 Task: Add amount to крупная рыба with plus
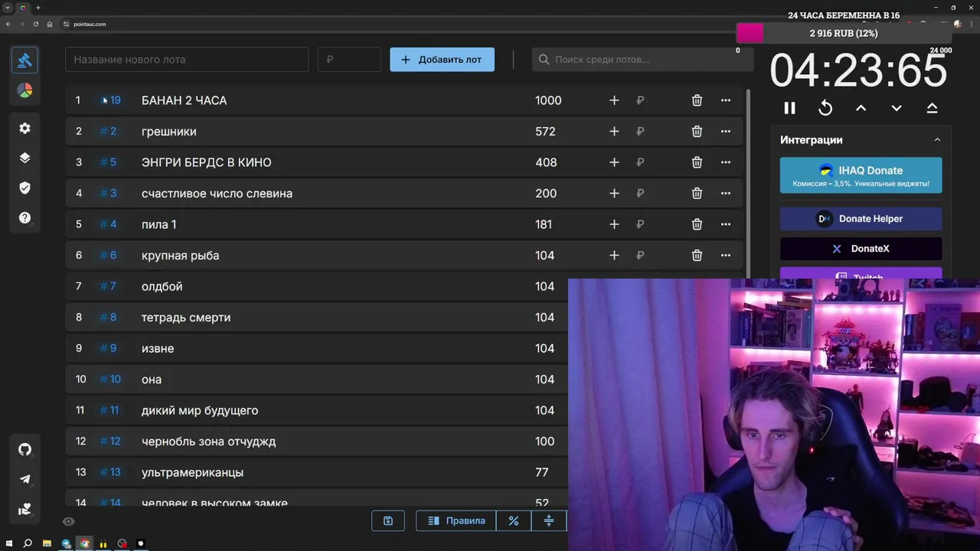pos(614,256)
